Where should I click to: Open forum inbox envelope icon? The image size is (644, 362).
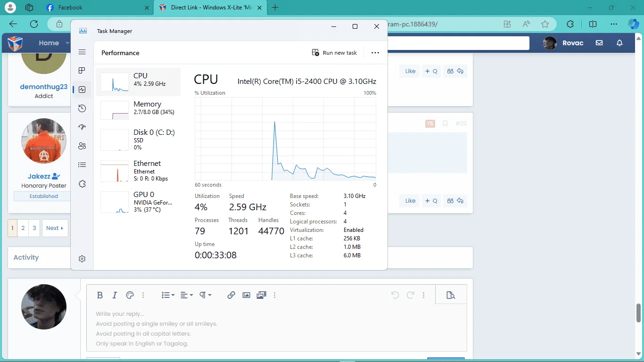pyautogui.click(x=599, y=43)
